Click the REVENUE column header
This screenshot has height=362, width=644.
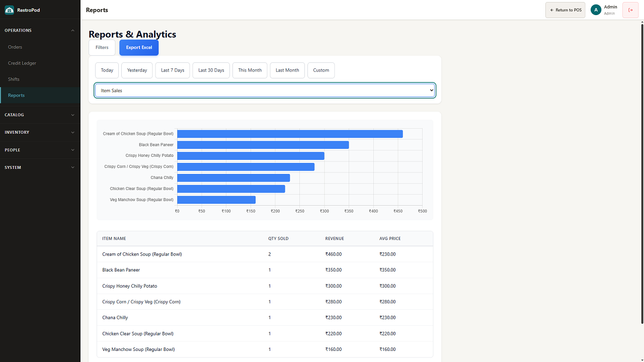(x=335, y=239)
